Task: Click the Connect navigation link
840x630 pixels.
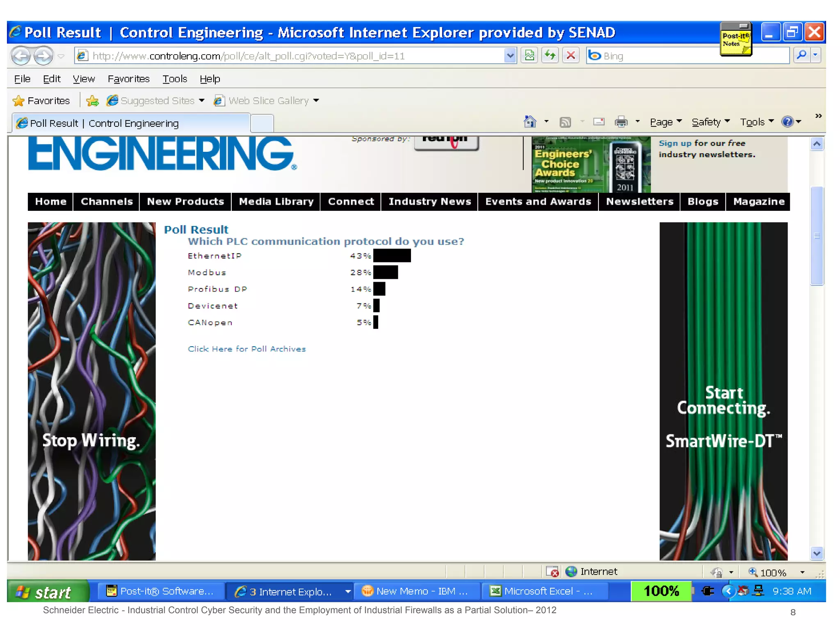Action: 351,201
